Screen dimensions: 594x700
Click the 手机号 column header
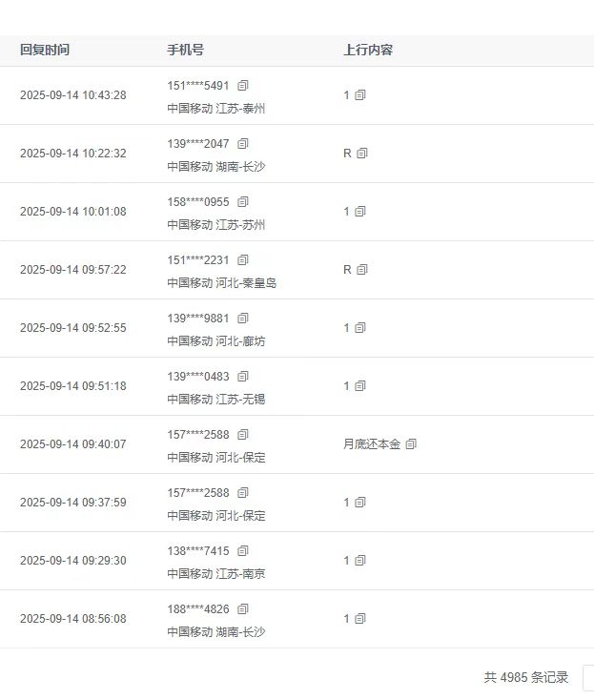click(x=185, y=50)
